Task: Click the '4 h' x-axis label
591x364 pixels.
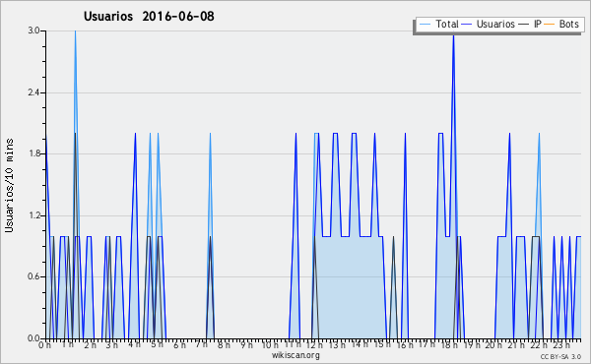Action: (134, 344)
